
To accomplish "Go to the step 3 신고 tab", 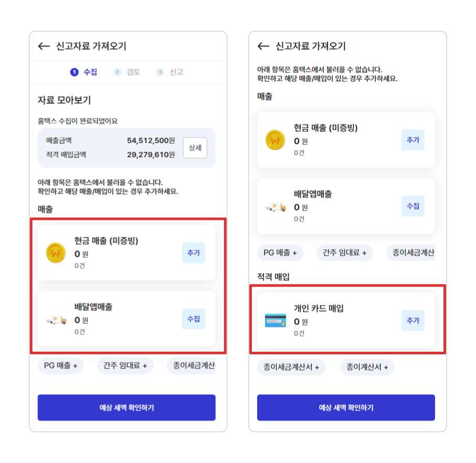I will point(170,72).
